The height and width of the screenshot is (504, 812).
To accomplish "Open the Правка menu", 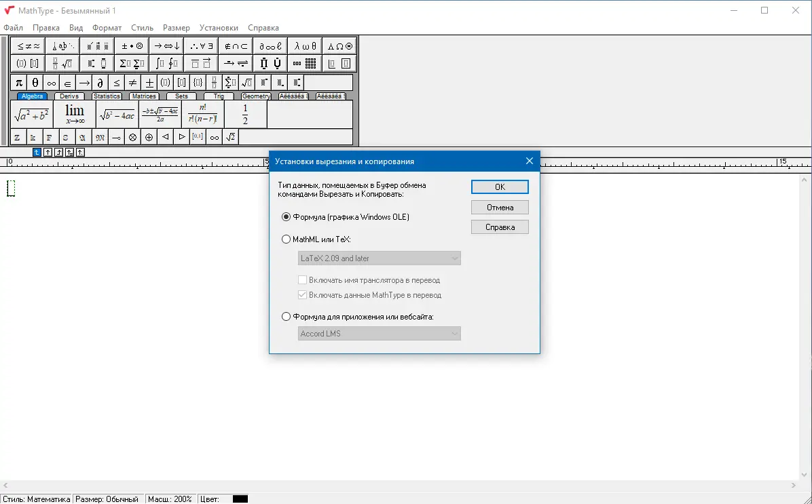I will (46, 28).
